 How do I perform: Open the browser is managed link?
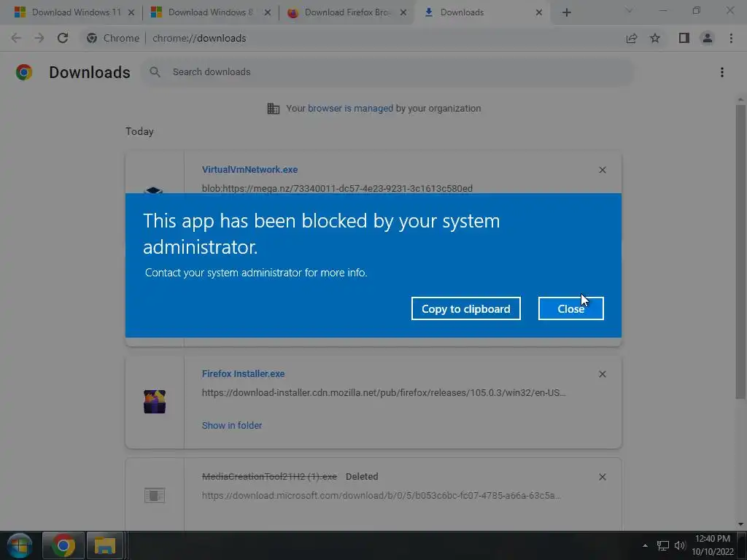(350, 108)
